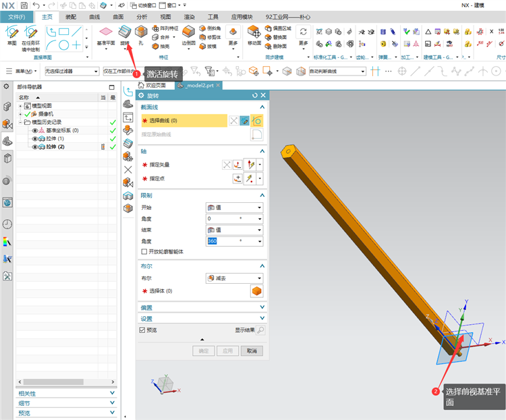Toggle the 开放轮廓智能体 checkbox
The height and width of the screenshot is (420, 506).
[144, 251]
